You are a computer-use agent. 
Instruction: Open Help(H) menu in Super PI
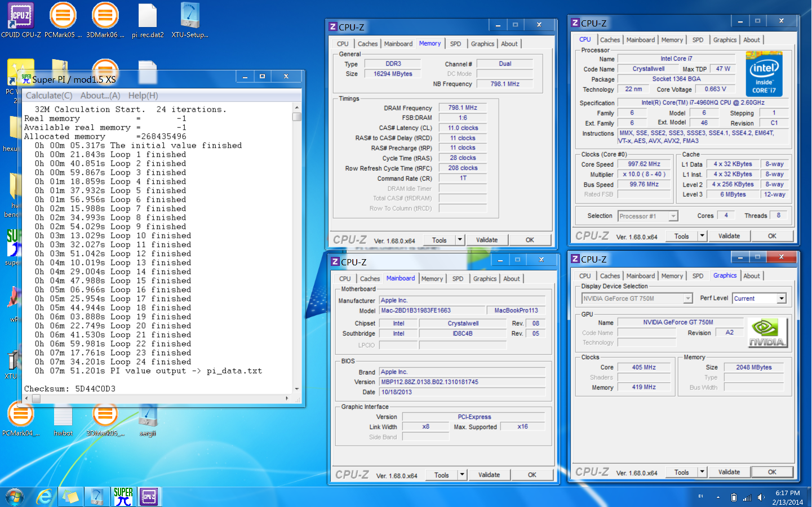[143, 96]
